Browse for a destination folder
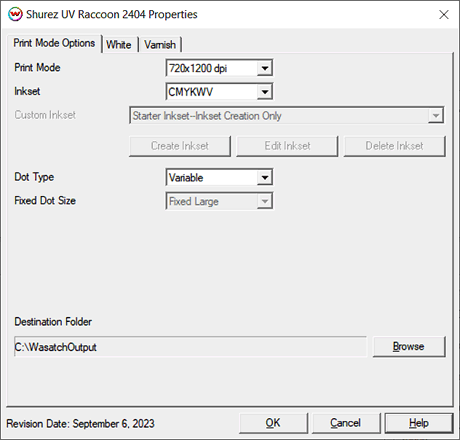The height and width of the screenshot is (440, 460). point(409,346)
